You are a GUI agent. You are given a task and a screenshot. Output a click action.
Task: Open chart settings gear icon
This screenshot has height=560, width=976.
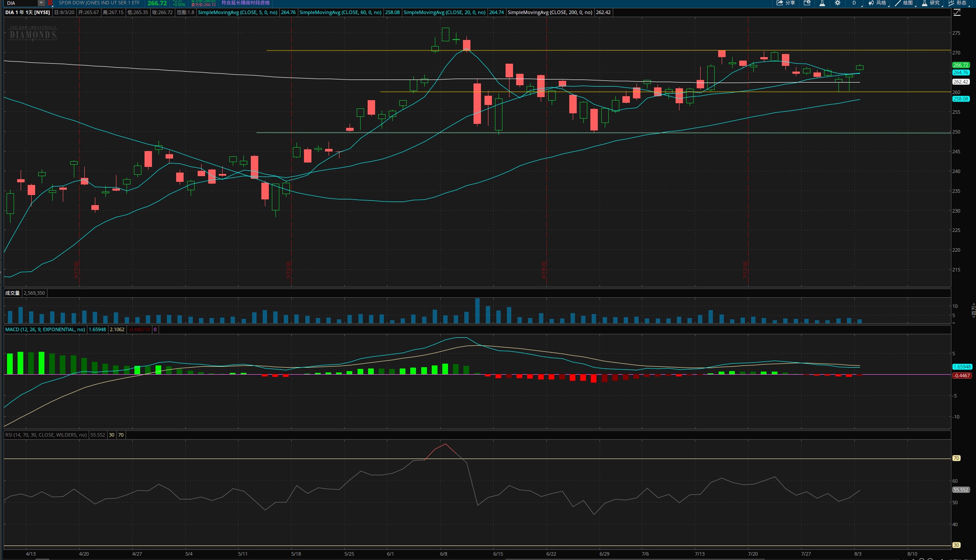837,3
